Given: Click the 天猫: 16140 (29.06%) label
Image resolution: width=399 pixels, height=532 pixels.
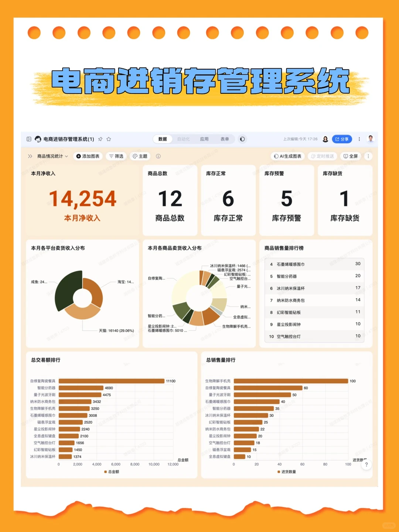Looking at the screenshot, I should pos(116,331).
